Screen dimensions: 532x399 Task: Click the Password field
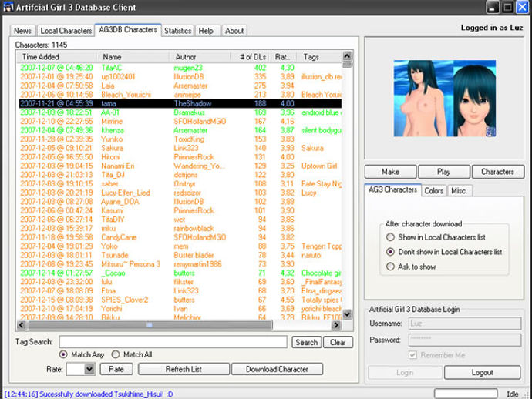click(x=465, y=340)
